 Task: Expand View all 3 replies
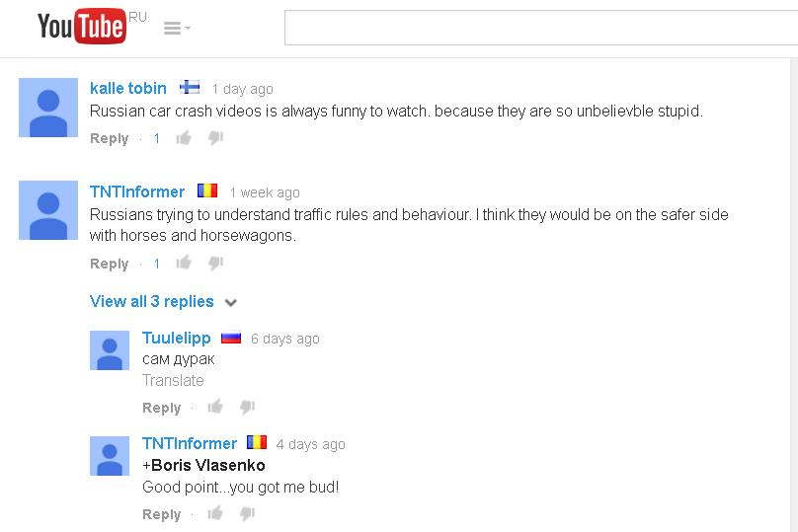point(152,301)
